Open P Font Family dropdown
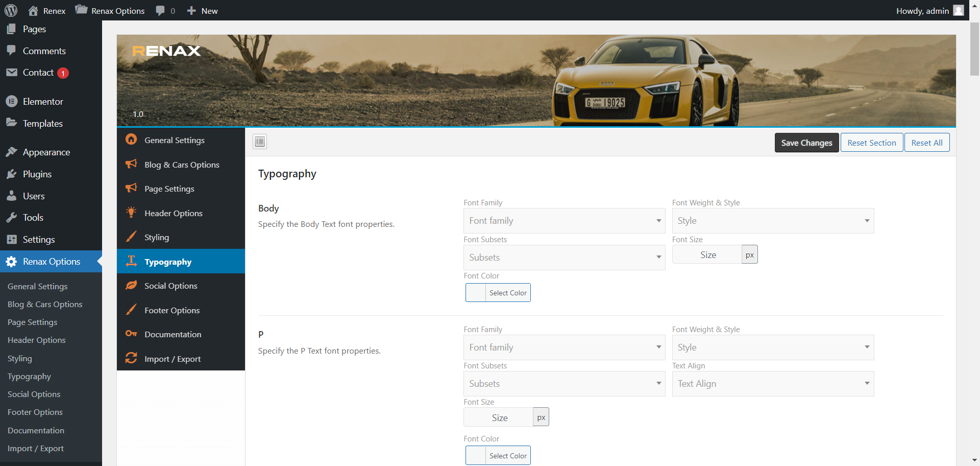Screen dimensions: 980x466 tap(564, 347)
